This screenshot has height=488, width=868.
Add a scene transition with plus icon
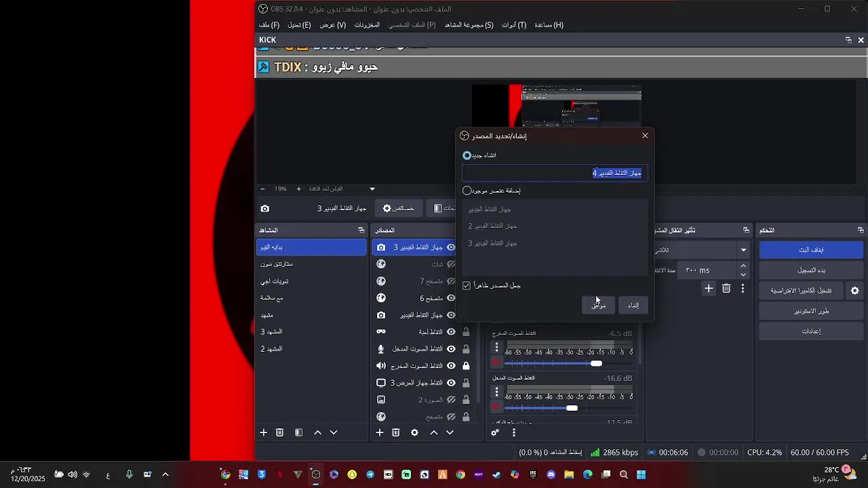point(709,289)
